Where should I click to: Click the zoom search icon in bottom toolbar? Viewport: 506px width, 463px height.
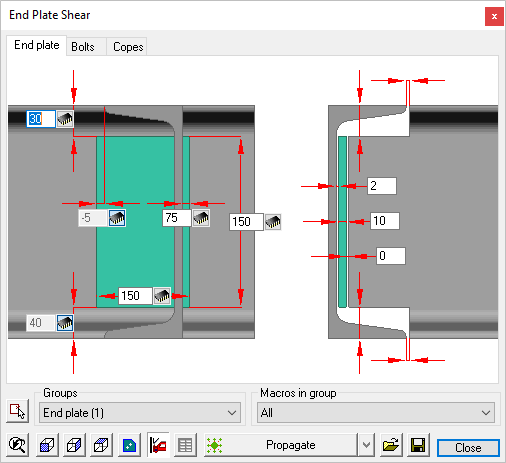(x=17, y=445)
